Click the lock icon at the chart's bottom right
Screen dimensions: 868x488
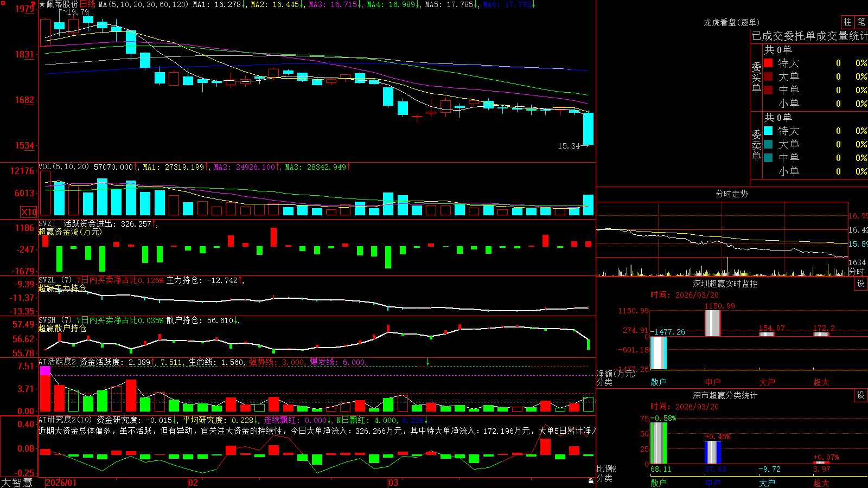point(591,481)
